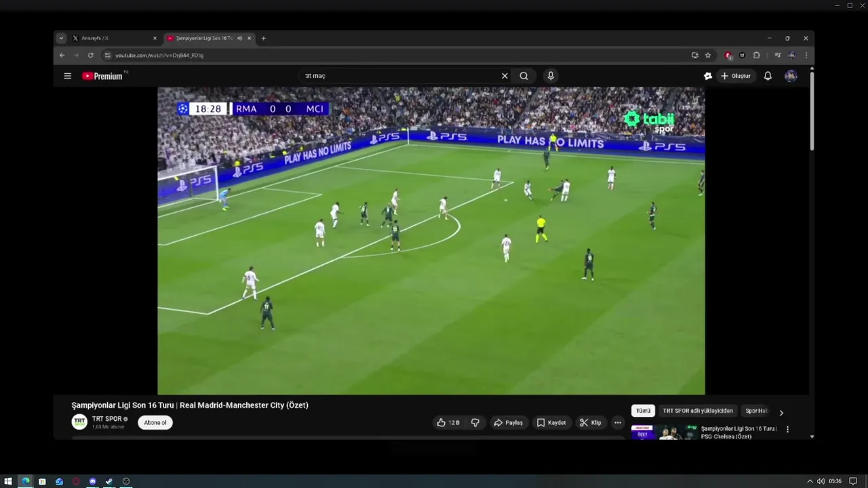Open Chrome profile avatar in toolbar
Viewport: 868px width, 488px height.
[792, 55]
